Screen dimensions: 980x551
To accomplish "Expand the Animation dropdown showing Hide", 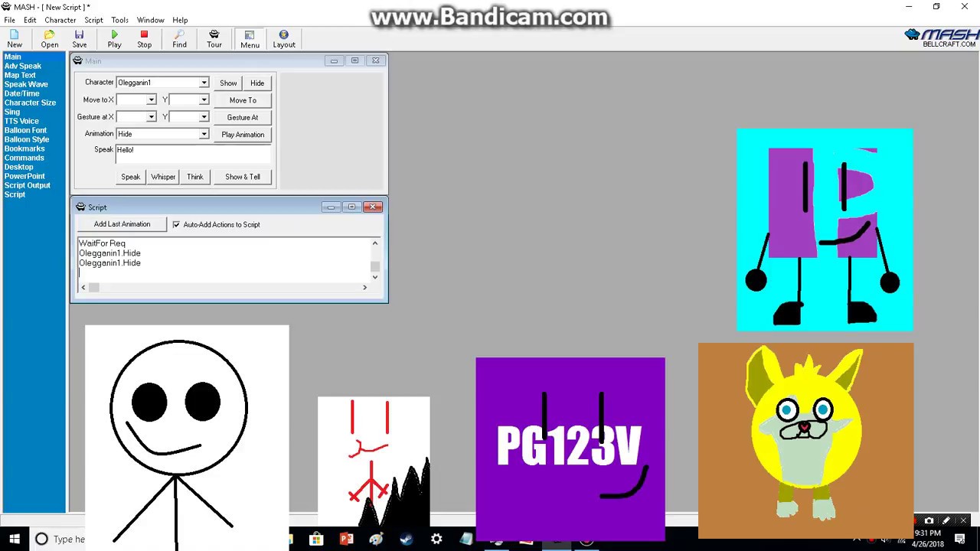I will point(204,134).
